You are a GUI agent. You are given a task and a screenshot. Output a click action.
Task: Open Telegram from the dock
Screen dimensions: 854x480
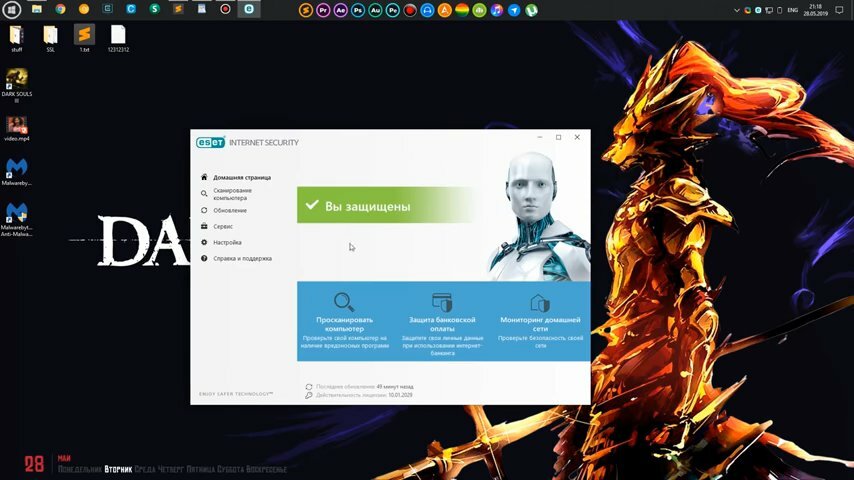click(514, 10)
